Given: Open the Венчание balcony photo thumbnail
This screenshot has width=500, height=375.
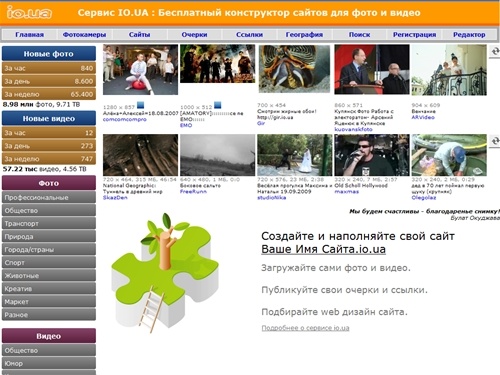Looking at the screenshot, I should coord(449,70).
